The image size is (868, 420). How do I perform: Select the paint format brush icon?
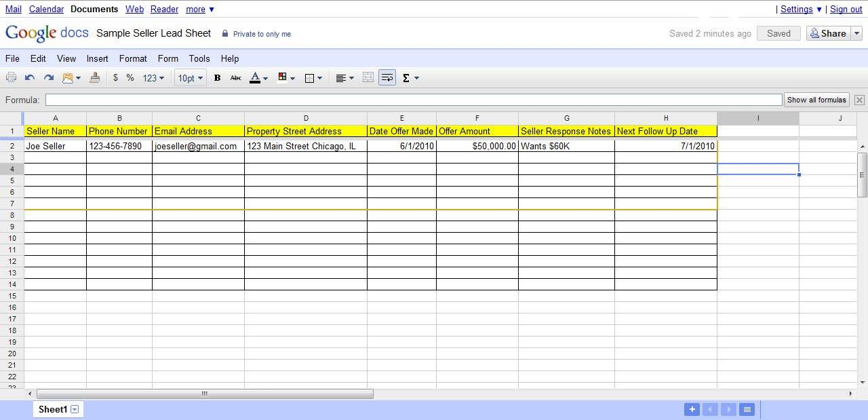tap(95, 78)
